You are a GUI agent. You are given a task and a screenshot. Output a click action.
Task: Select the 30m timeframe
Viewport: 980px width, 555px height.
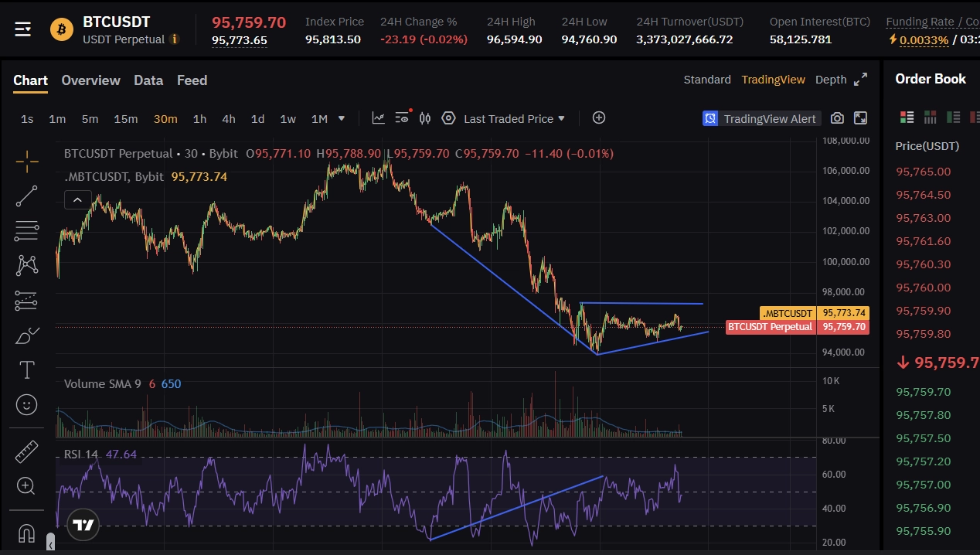pyautogui.click(x=165, y=118)
